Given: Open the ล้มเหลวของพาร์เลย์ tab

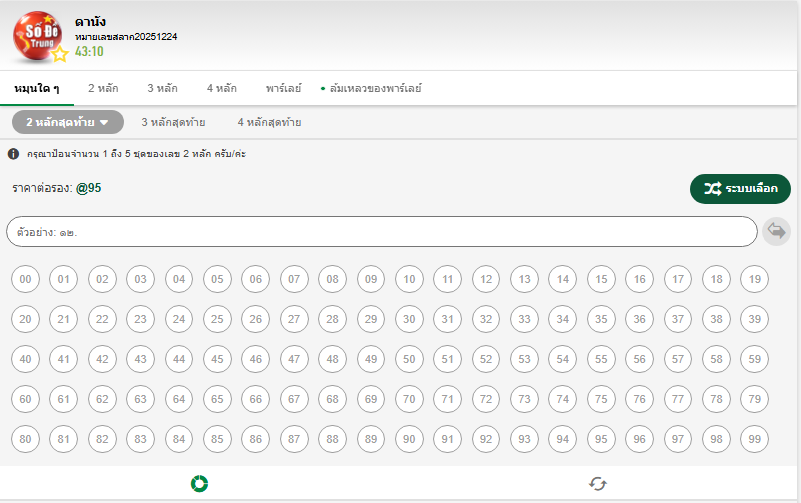Looking at the screenshot, I should (x=375, y=88).
